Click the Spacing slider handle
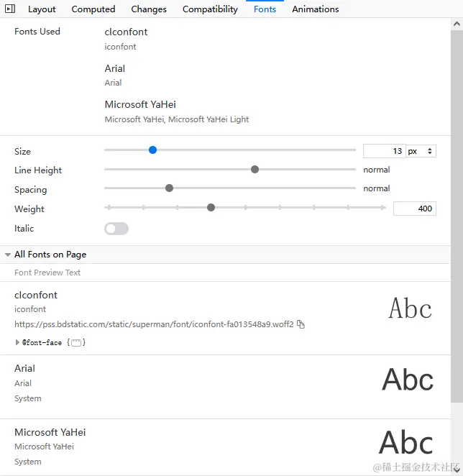 pyautogui.click(x=169, y=188)
